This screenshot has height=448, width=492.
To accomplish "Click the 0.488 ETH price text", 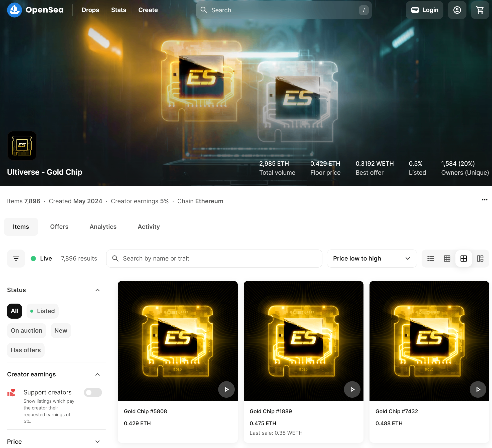I will (389, 423).
